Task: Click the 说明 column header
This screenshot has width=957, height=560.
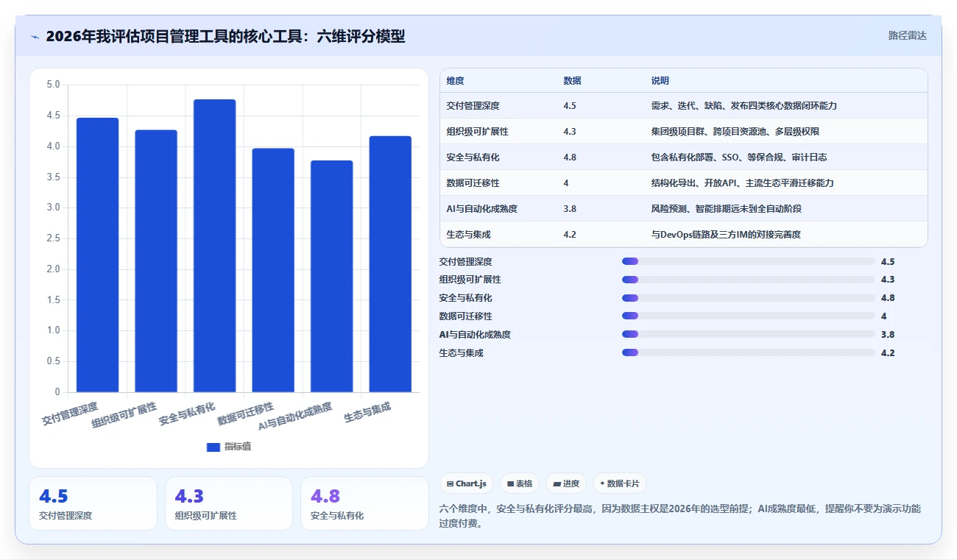Action: [x=660, y=81]
